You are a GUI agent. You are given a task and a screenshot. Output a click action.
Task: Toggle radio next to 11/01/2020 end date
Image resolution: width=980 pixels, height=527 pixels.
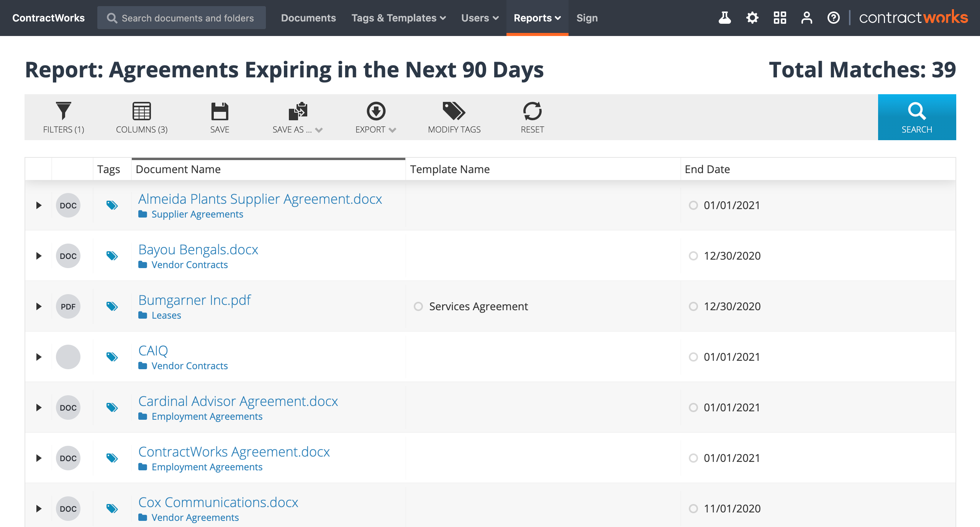[693, 509]
